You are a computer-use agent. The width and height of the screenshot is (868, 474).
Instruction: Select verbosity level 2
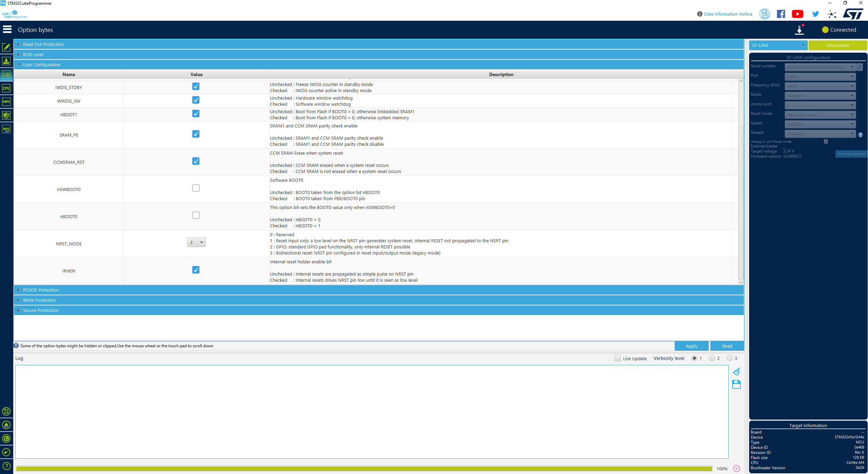click(x=712, y=358)
